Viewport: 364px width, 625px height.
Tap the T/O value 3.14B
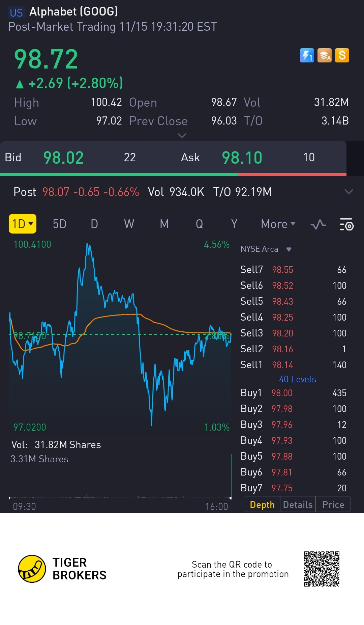point(335,121)
